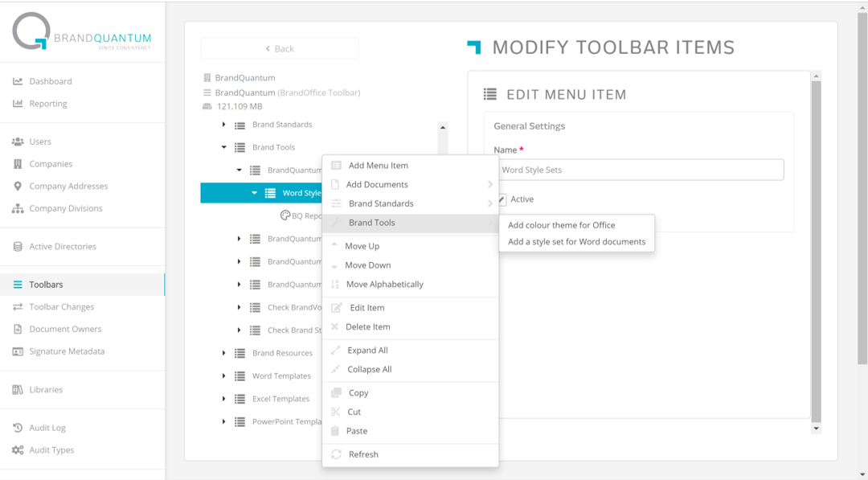The height and width of the screenshot is (480, 868).
Task: Click the Cut scissors icon
Action: [335, 412]
